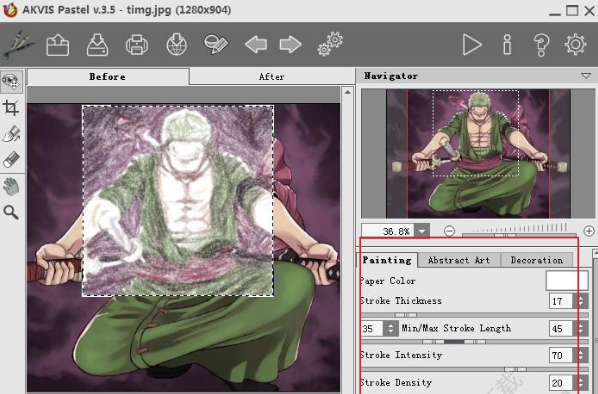Adjust the minimum stroke length stepper
Viewport: 598px width, 394px height.
(391, 328)
